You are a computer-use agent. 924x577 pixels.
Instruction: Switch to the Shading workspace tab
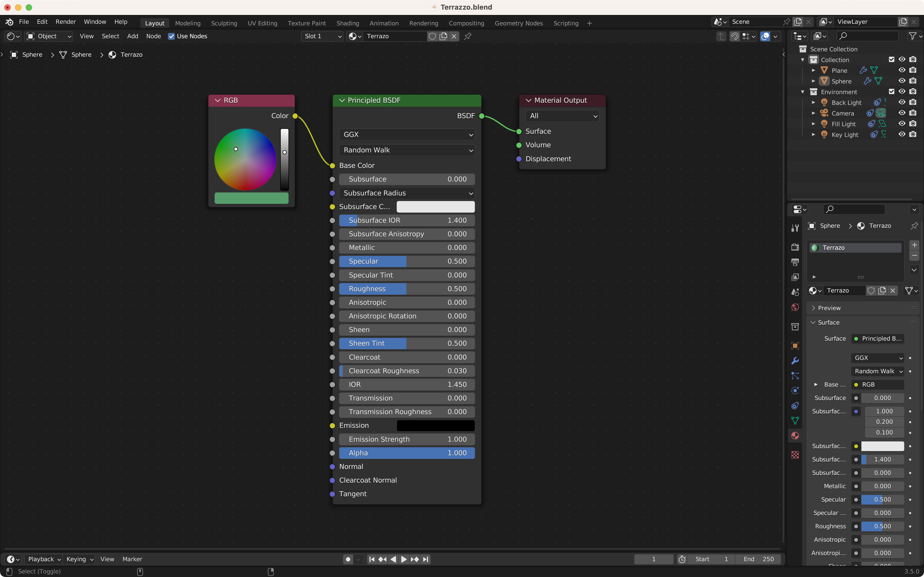(x=347, y=23)
